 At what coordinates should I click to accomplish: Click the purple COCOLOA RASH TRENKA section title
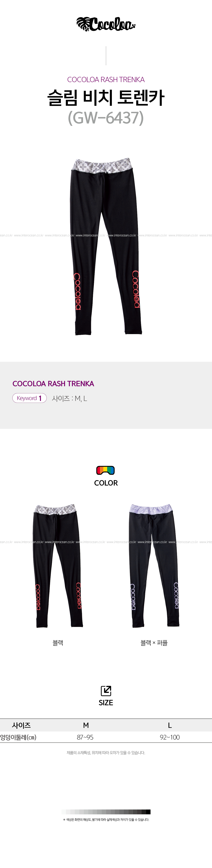tap(53, 383)
